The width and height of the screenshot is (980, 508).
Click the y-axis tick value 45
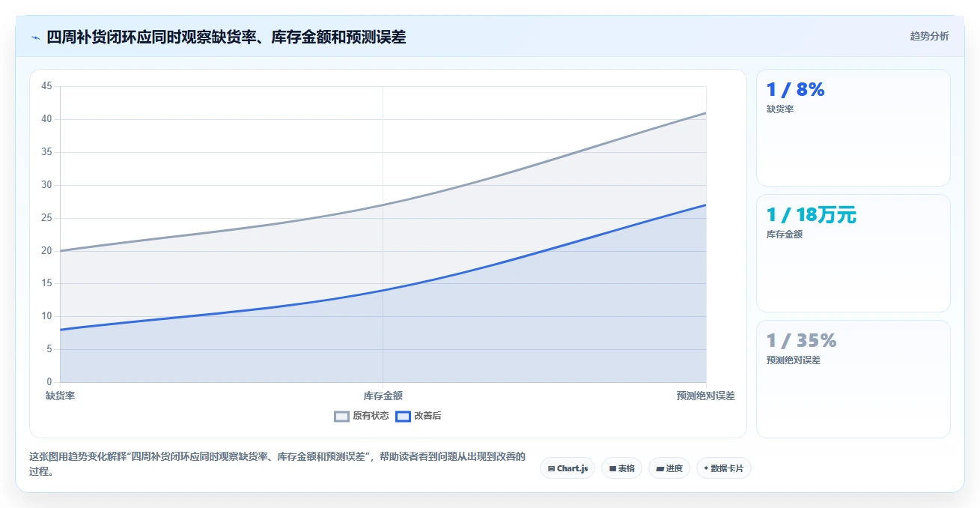tap(46, 86)
